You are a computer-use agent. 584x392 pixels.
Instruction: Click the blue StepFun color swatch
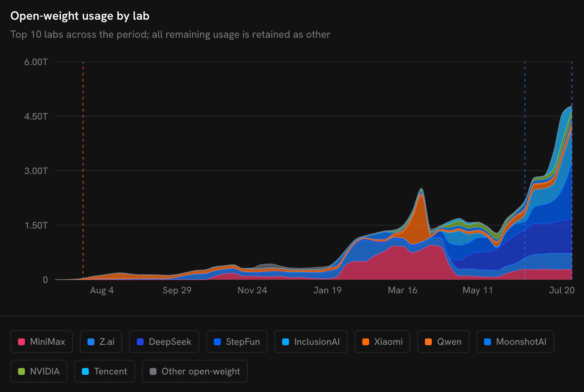[x=217, y=342]
